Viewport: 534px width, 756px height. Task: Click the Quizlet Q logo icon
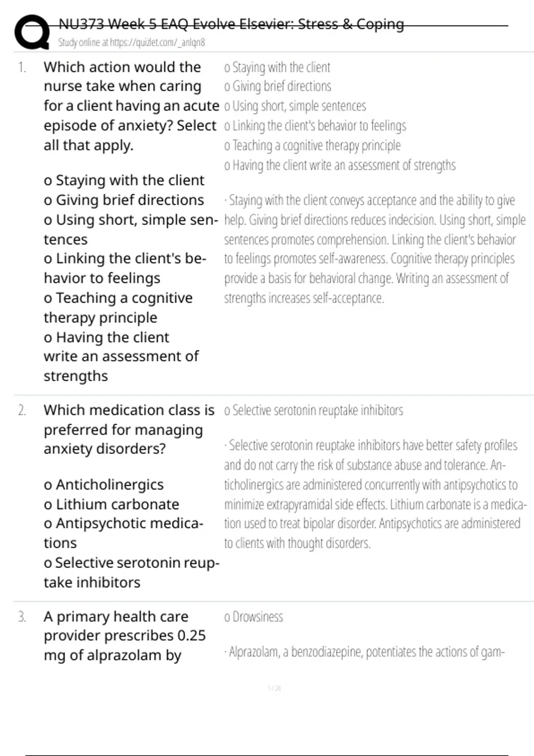pyautogui.click(x=32, y=32)
